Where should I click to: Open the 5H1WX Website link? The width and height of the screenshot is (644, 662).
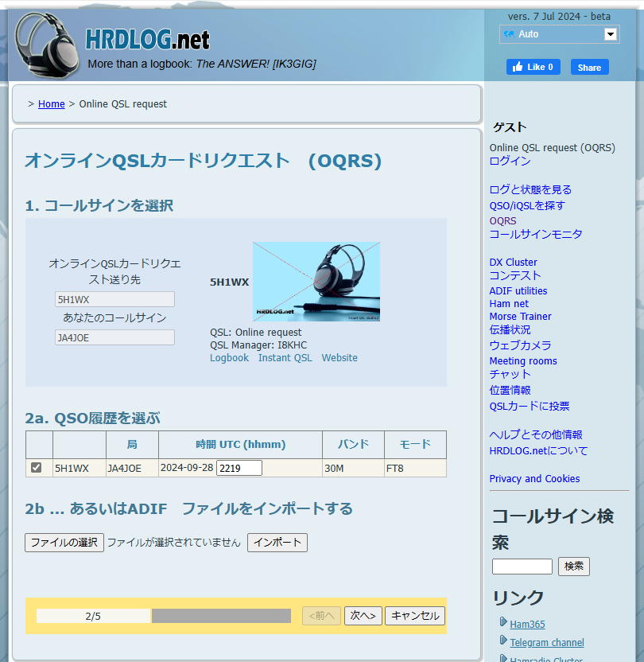click(x=339, y=357)
